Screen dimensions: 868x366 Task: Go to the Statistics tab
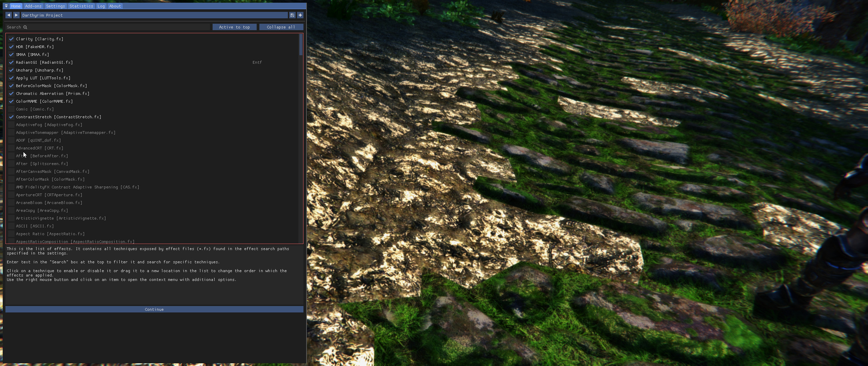[81, 6]
